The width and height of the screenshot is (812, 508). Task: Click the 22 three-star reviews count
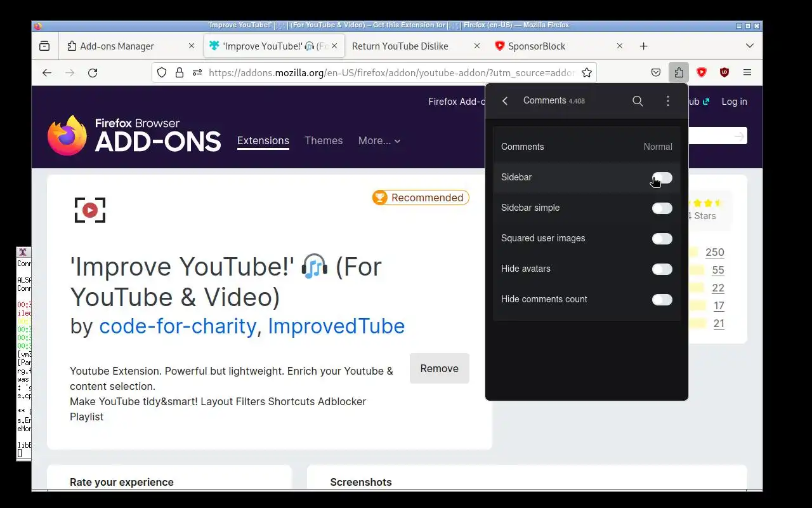tap(718, 288)
